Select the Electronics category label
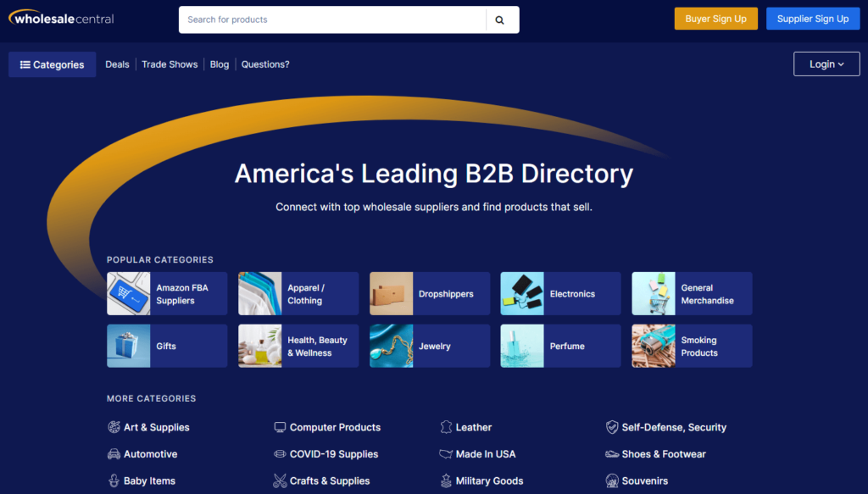Screen dimensions: 868x494 [x=572, y=294]
